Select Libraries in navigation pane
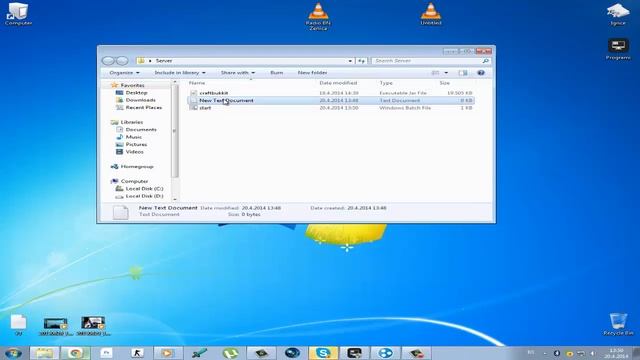Viewport: 640px width, 360px height. (131, 122)
